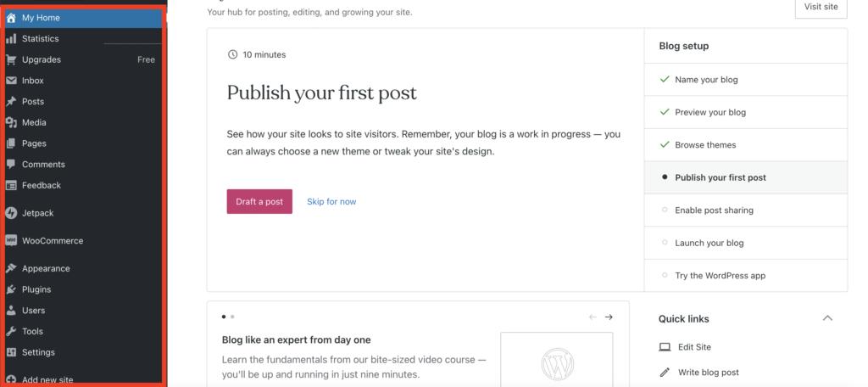The height and width of the screenshot is (387, 868).
Task: Click the Upgrades shopping cart icon
Action: pos(11,60)
